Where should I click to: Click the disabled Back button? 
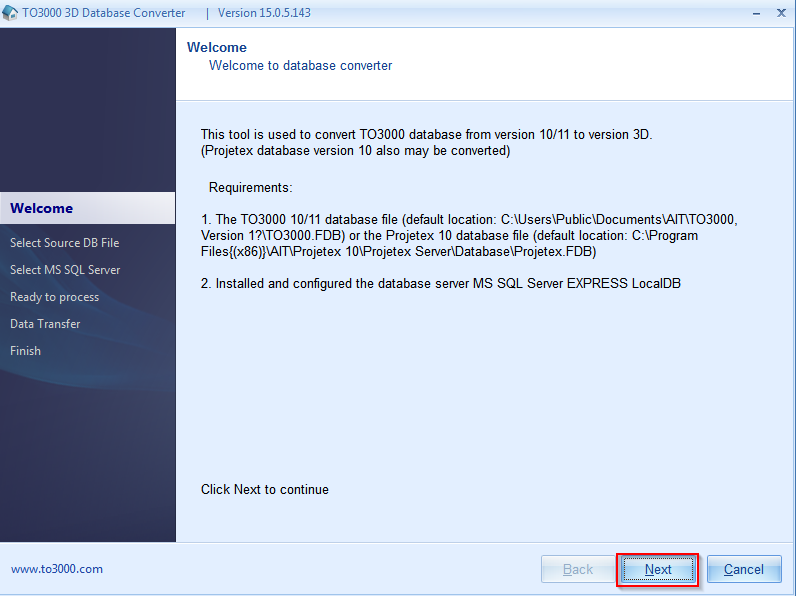[x=578, y=570]
